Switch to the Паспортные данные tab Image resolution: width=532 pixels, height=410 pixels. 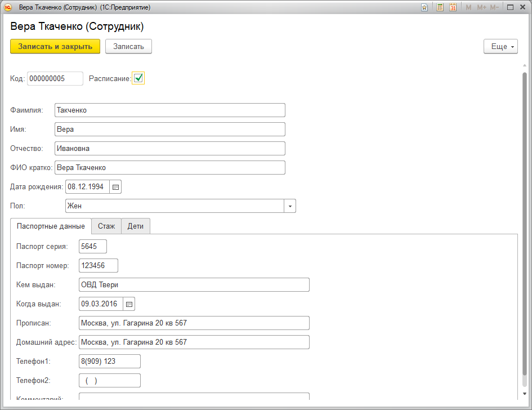coord(51,226)
